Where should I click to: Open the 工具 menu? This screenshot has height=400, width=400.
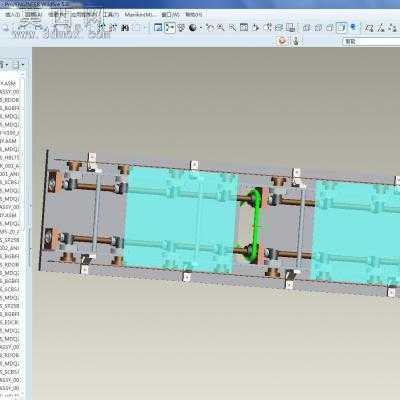[x=110, y=15]
